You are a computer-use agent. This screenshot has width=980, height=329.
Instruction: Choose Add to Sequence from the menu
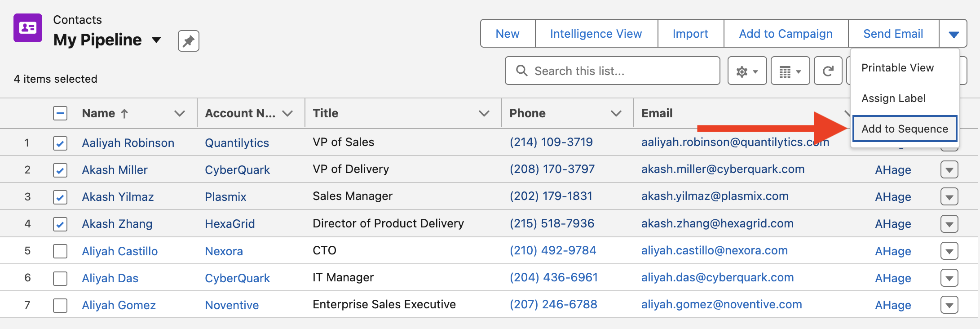pos(904,128)
